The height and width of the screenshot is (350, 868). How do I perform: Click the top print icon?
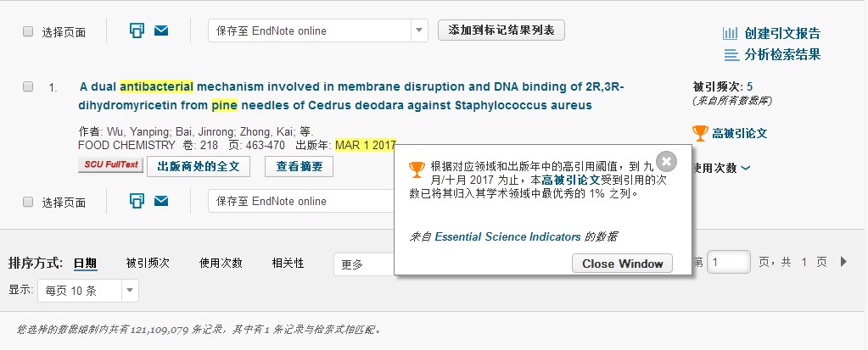tap(137, 31)
